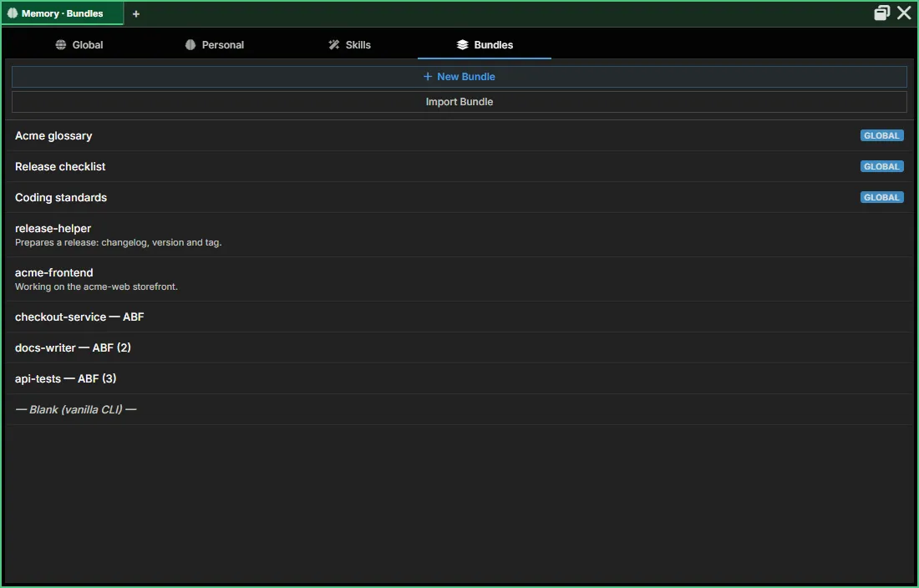Screen dimensions: 919x588
Task: Open a new tab with plus icon
Action: 136,13
